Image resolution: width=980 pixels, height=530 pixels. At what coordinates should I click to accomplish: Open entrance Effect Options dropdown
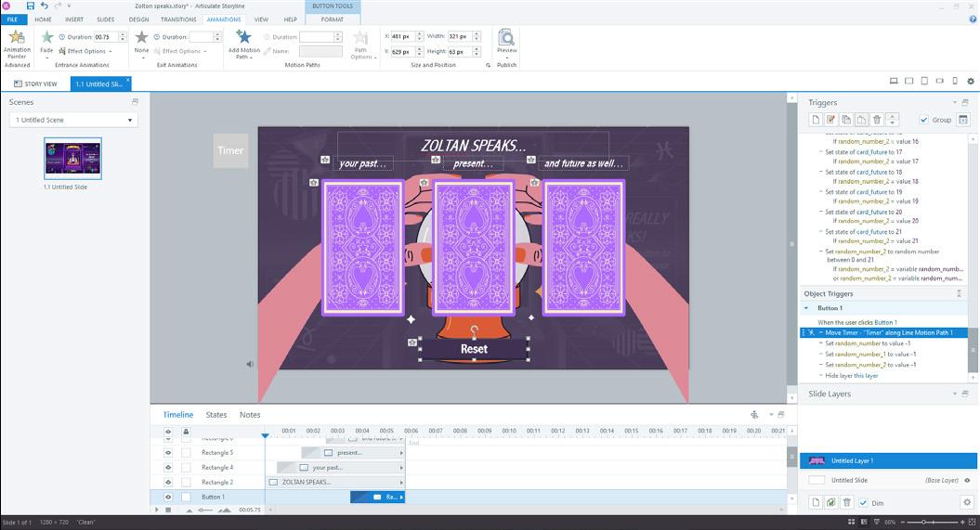point(85,51)
